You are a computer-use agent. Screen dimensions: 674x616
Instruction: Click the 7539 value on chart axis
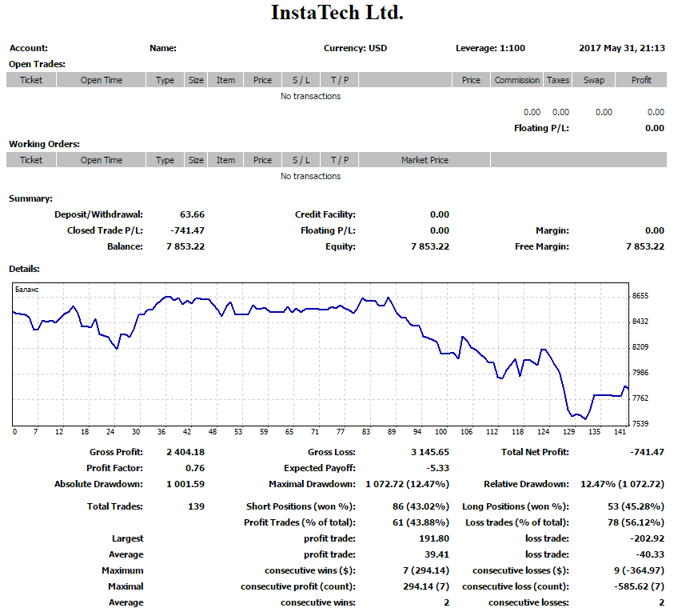(640, 424)
